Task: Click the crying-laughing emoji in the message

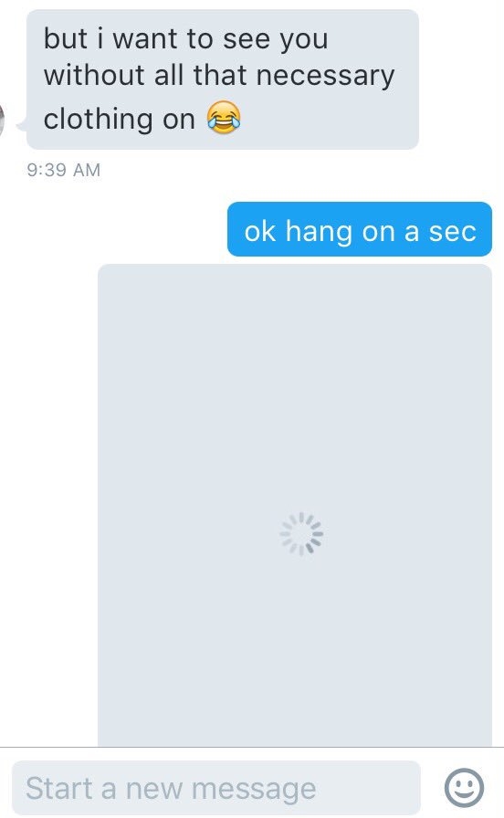Action: 224,118
